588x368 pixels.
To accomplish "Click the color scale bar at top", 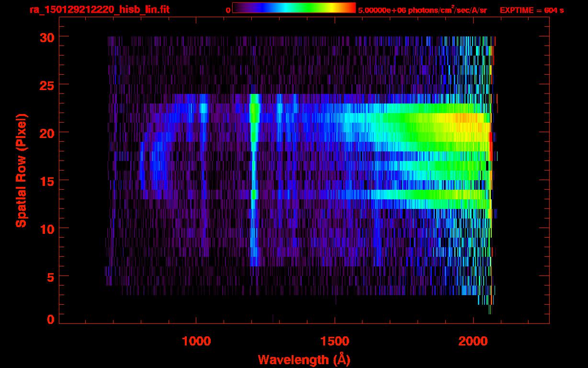I will [x=294, y=8].
